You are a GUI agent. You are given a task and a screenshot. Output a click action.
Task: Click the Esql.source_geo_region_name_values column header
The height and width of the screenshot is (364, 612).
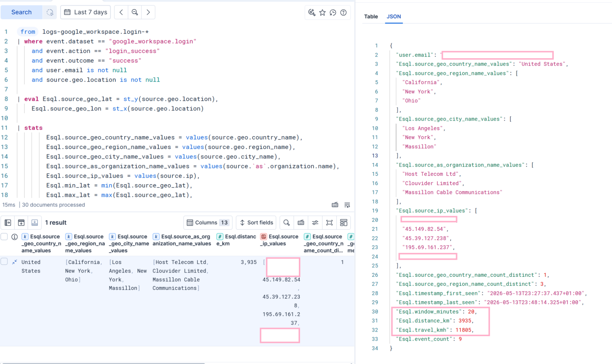[85, 243]
